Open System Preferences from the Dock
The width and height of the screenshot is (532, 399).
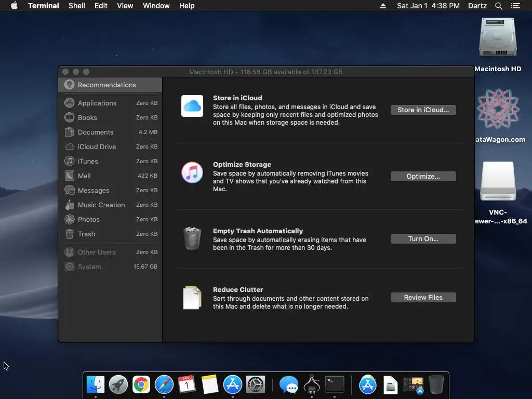[x=256, y=384]
